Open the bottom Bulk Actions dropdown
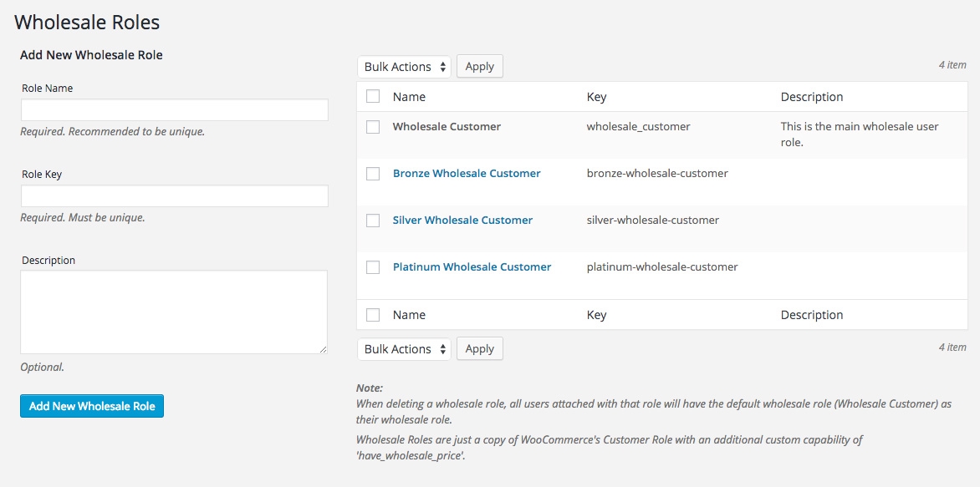 click(x=404, y=348)
